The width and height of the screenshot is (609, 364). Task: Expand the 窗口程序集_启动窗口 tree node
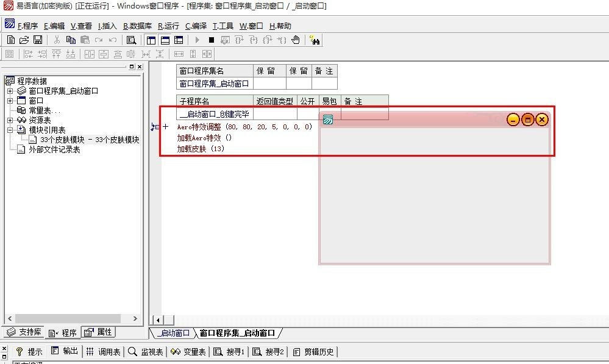click(x=10, y=91)
